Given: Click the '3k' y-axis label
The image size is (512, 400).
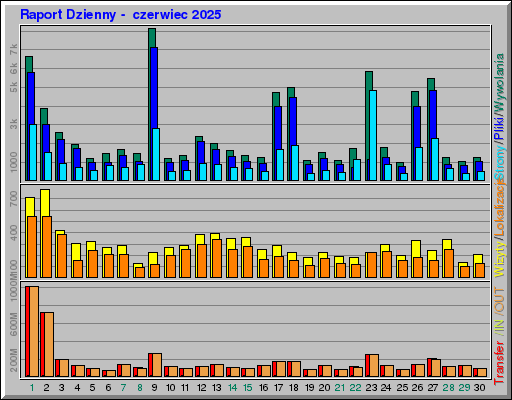Looking at the screenshot, I should [14, 124].
